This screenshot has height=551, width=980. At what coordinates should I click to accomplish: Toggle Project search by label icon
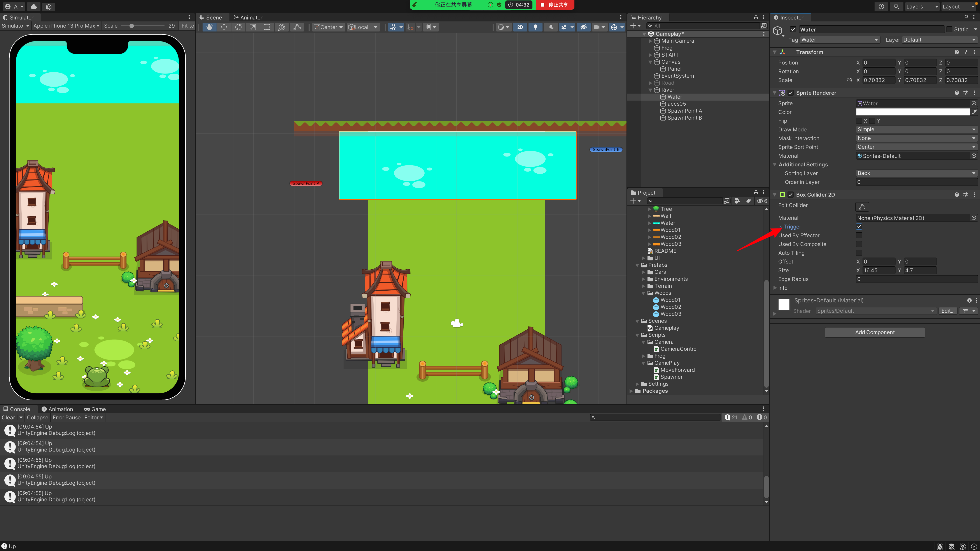[748, 201]
